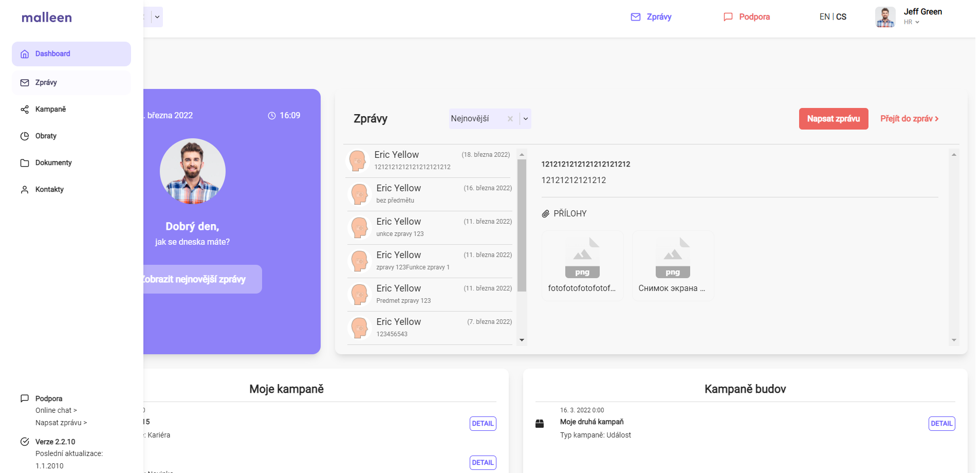Screen dimensions: 980x473
Task: Expand the Nejnovější sort dropdown arrow
Action: coord(526,119)
